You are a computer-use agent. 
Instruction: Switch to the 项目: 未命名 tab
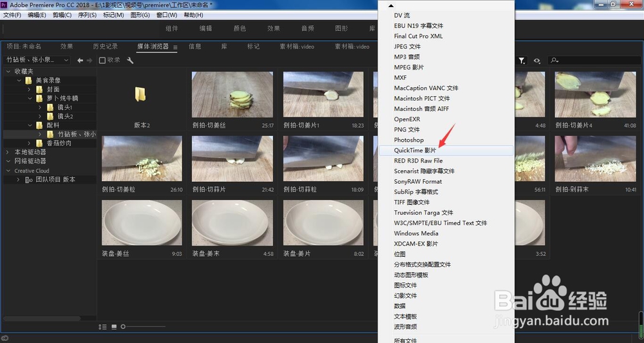click(x=24, y=46)
